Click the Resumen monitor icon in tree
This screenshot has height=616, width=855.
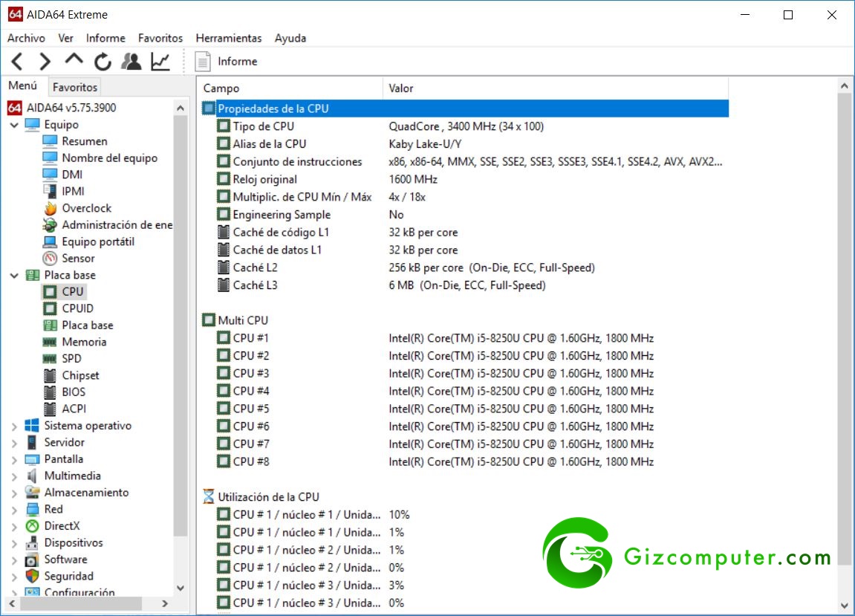[50, 141]
